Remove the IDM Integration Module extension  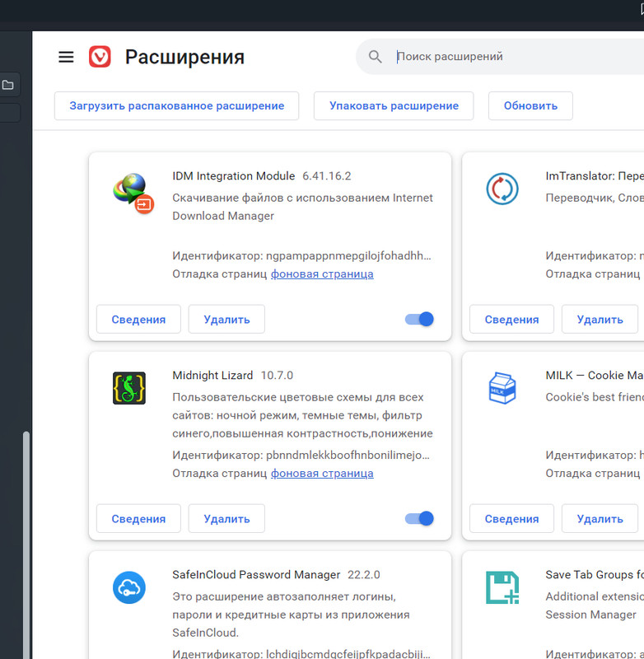(x=226, y=319)
